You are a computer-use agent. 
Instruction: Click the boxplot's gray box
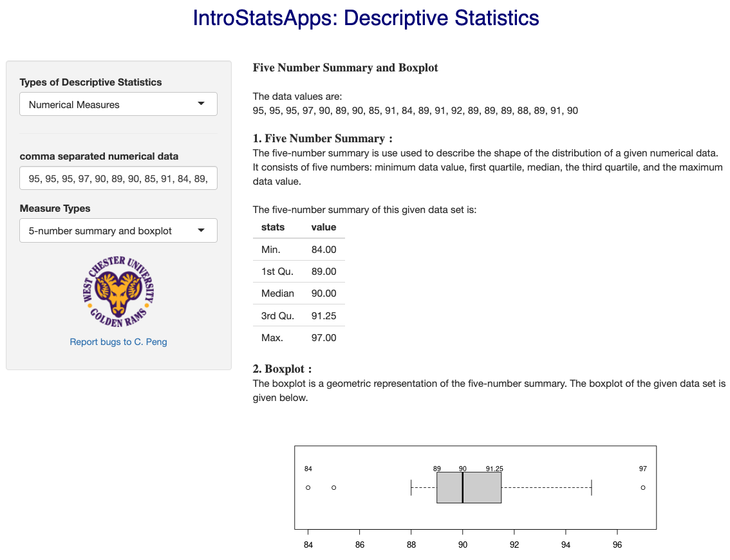pos(483,488)
